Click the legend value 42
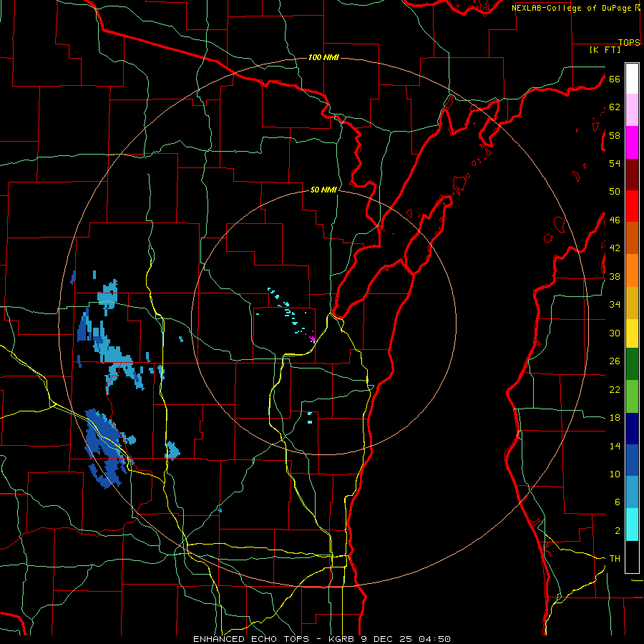Viewport: 644px width, 644px height. pyautogui.click(x=615, y=248)
